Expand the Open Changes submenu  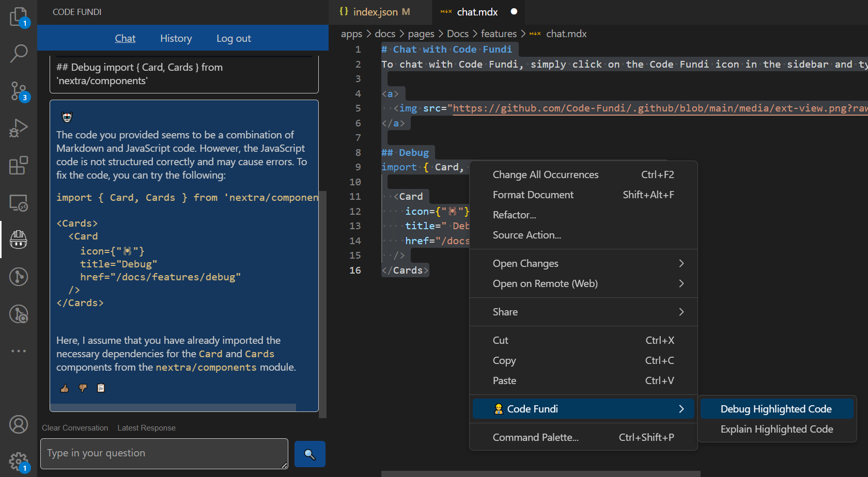point(583,263)
